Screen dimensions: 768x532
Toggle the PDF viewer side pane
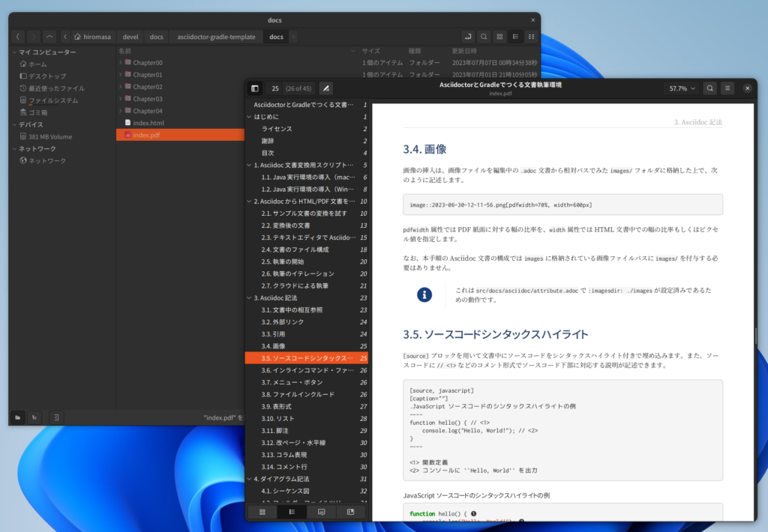[255, 88]
